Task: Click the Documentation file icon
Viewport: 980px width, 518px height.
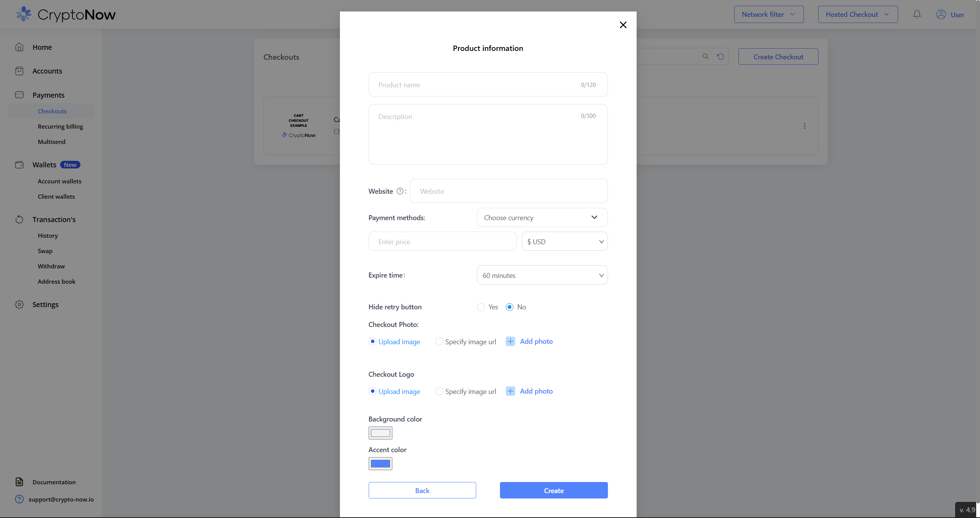Action: click(x=20, y=482)
